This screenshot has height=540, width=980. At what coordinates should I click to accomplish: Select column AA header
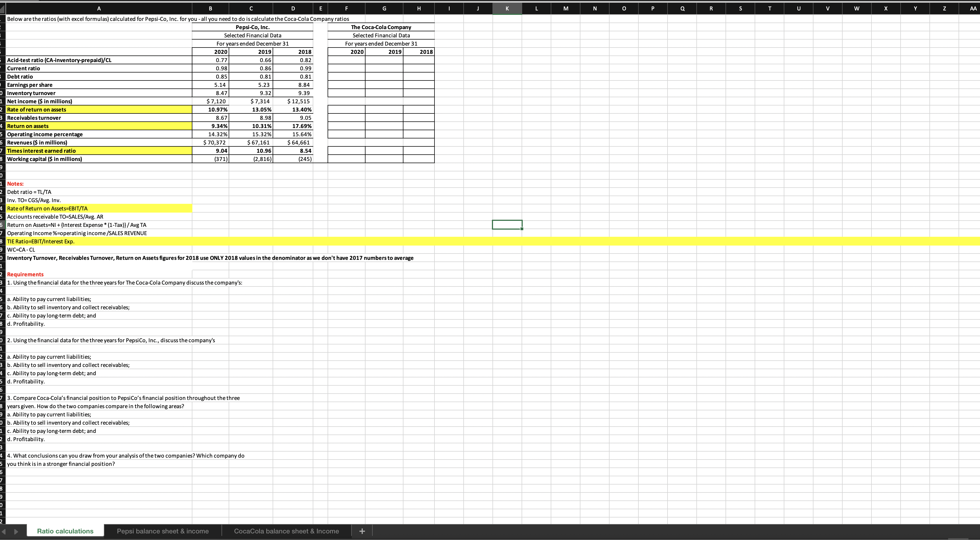click(973, 8)
